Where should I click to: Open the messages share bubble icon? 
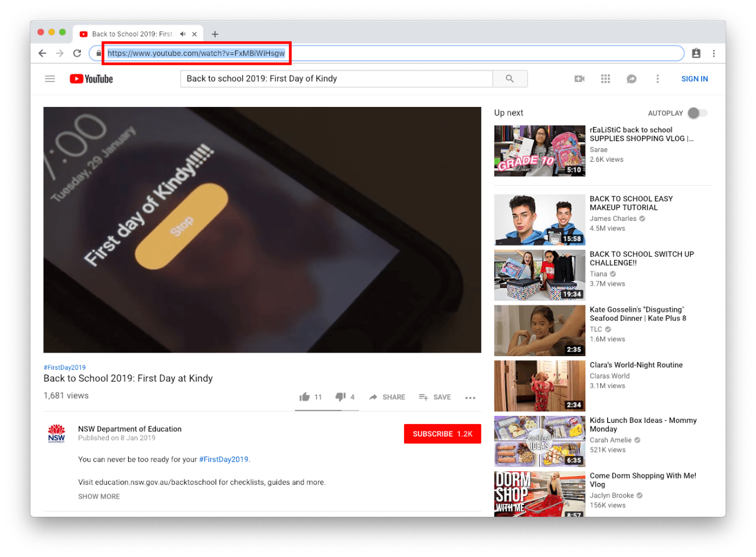click(x=631, y=79)
